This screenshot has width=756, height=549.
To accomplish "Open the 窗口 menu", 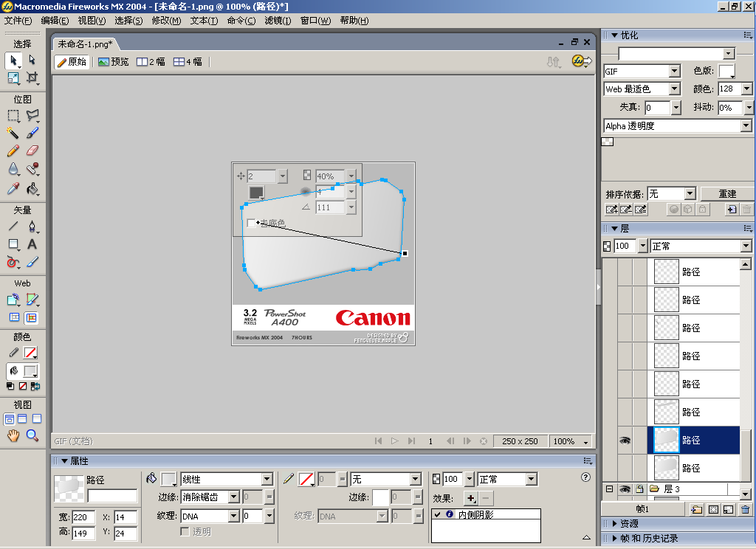I will (x=315, y=20).
